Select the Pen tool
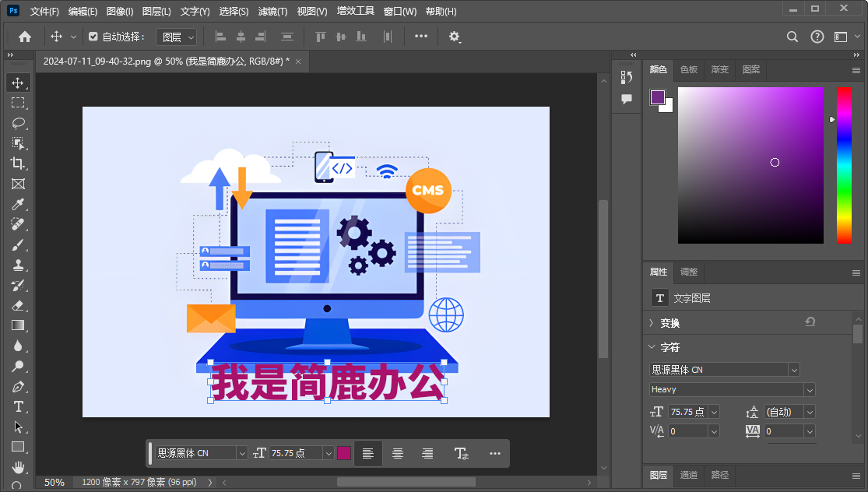Screen dimensions: 868x492 17,386
